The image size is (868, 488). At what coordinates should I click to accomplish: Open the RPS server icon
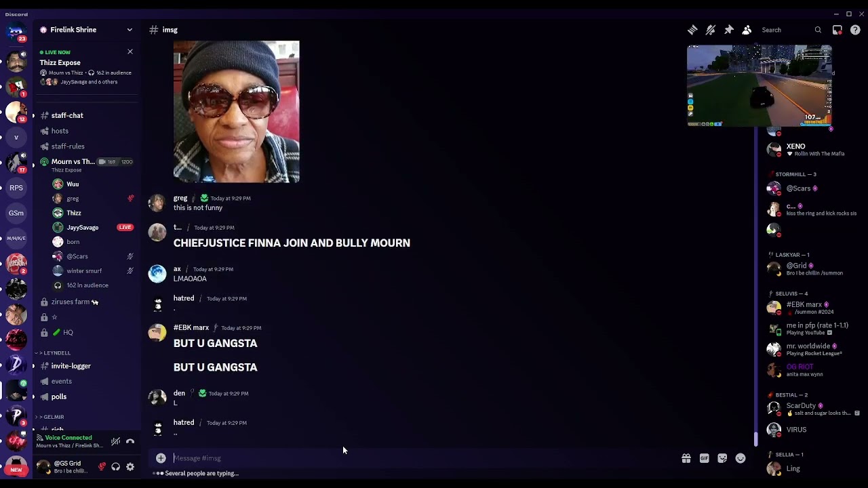click(16, 188)
